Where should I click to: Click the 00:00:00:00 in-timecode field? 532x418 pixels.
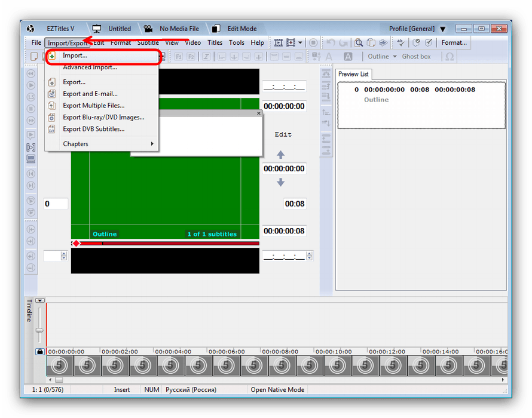(284, 106)
